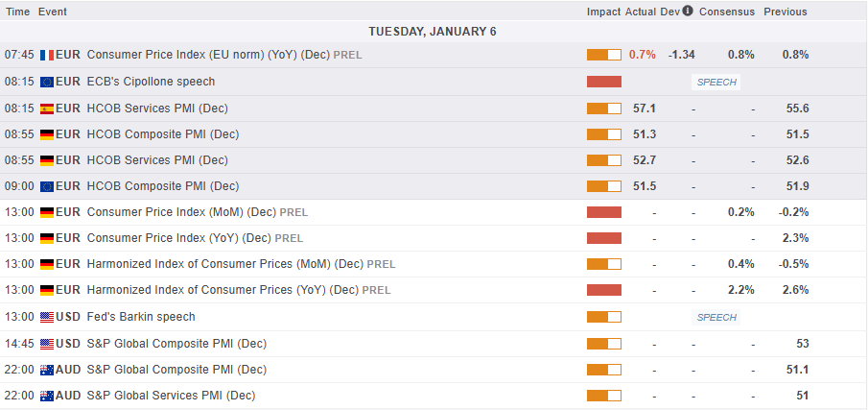Click the EU flag on the 09:00 HCOB Composite PMI row
Screen dimensions: 868x410
click(x=46, y=186)
